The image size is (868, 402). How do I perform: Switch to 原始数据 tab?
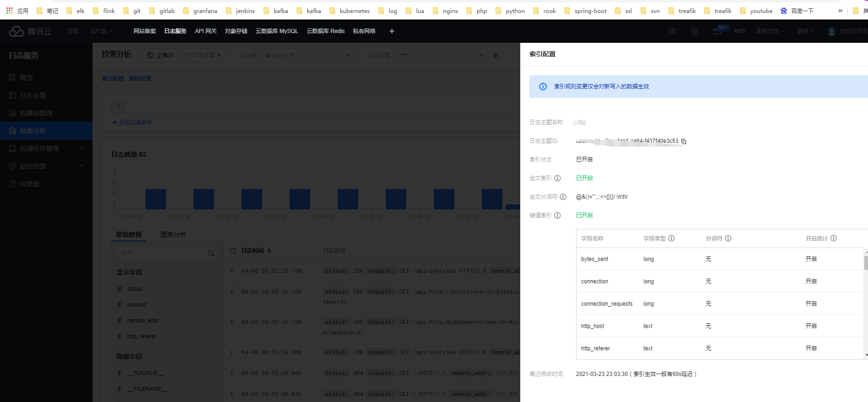tap(129, 234)
